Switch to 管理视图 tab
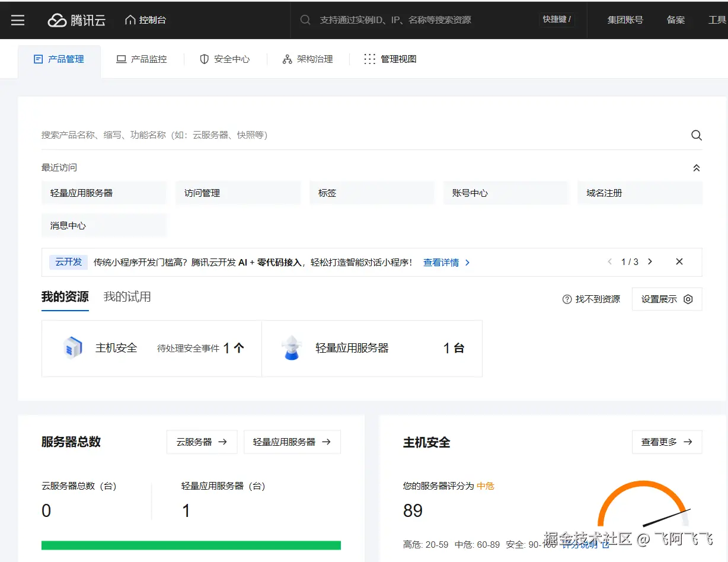Image resolution: width=728 pixels, height=562 pixels. point(390,59)
